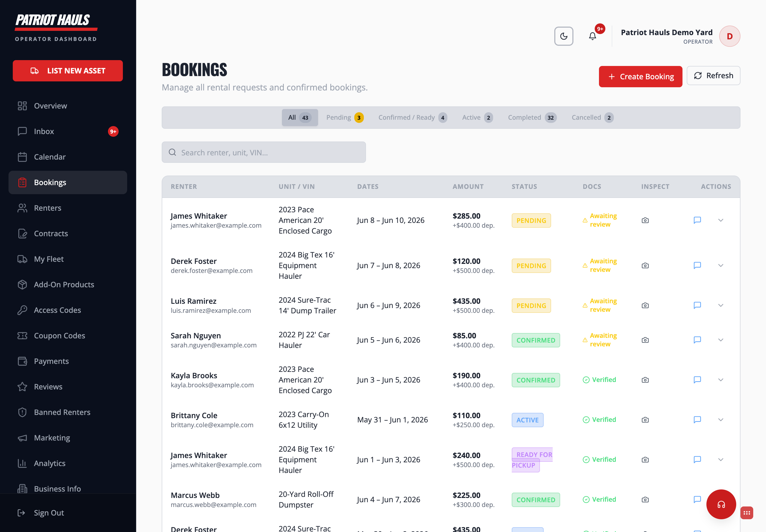Open Reviews page
The image size is (766, 532).
(68, 387)
